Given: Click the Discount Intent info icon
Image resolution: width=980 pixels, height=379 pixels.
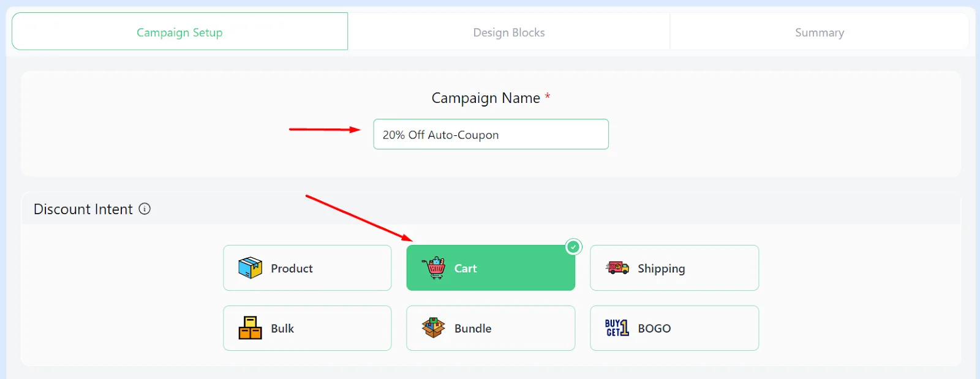Looking at the screenshot, I should pos(145,209).
